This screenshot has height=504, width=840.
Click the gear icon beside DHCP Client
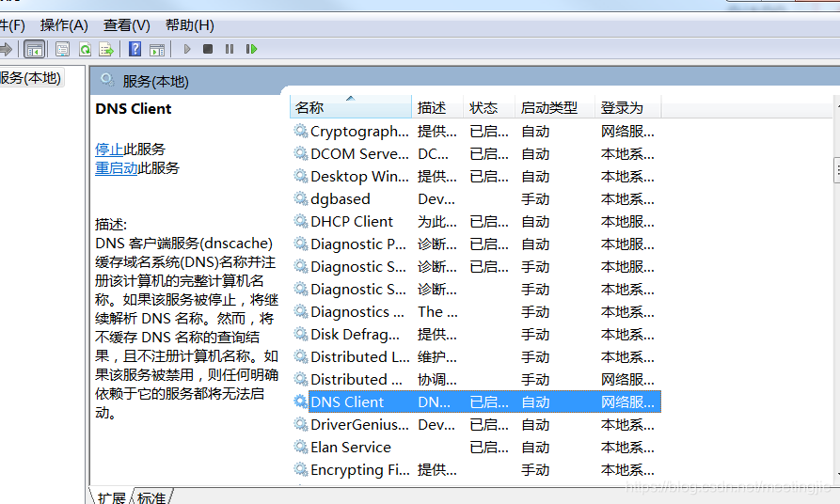300,221
